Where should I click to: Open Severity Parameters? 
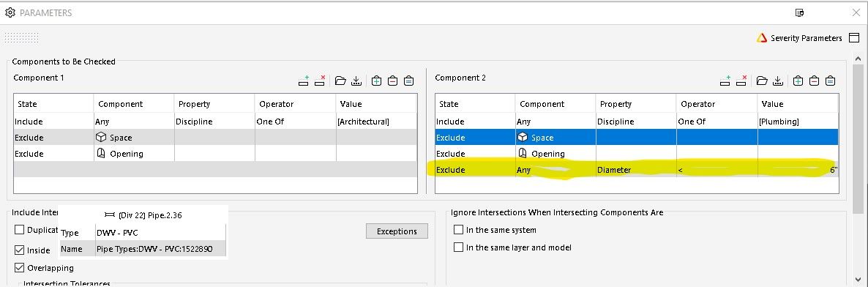(806, 38)
